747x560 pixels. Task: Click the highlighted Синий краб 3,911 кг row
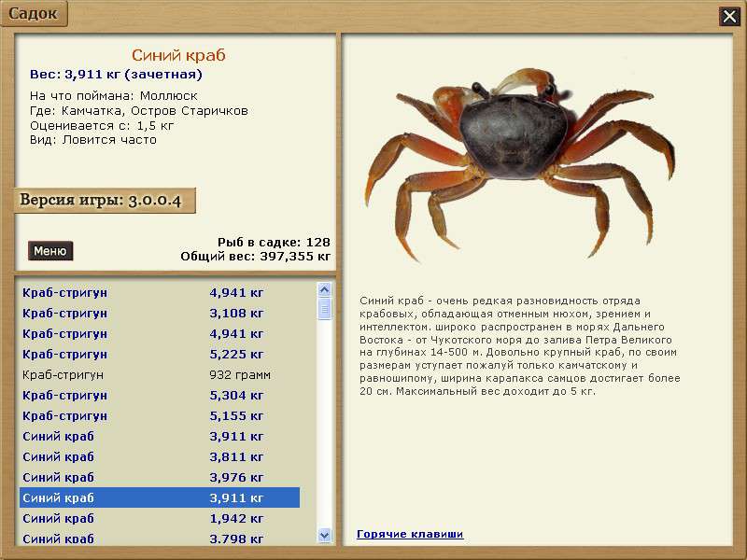159,498
